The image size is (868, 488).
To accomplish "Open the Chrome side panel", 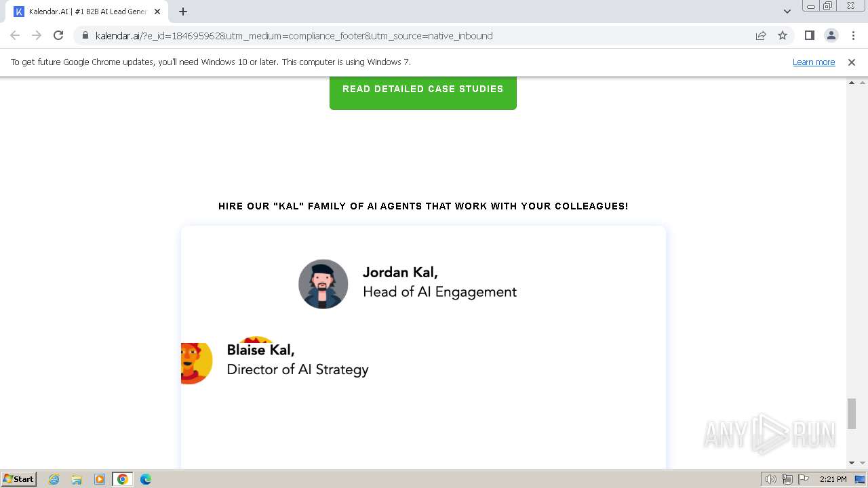I will pos(809,36).
